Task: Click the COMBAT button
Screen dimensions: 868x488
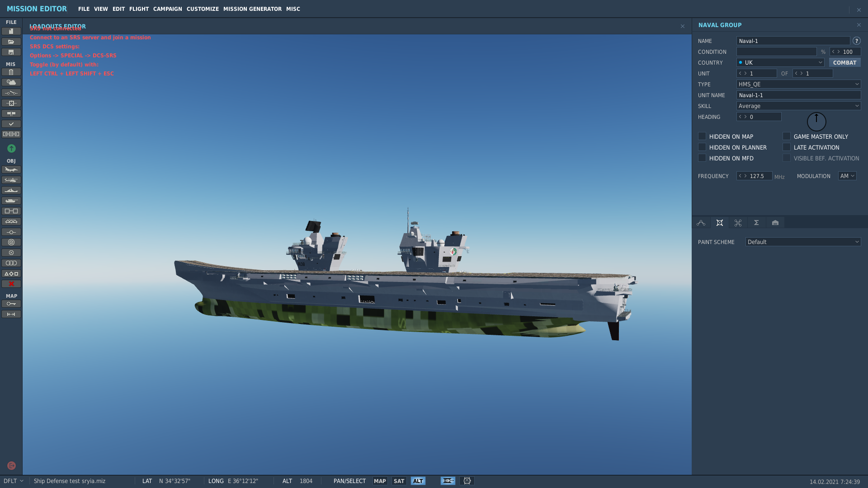Action: coord(844,62)
